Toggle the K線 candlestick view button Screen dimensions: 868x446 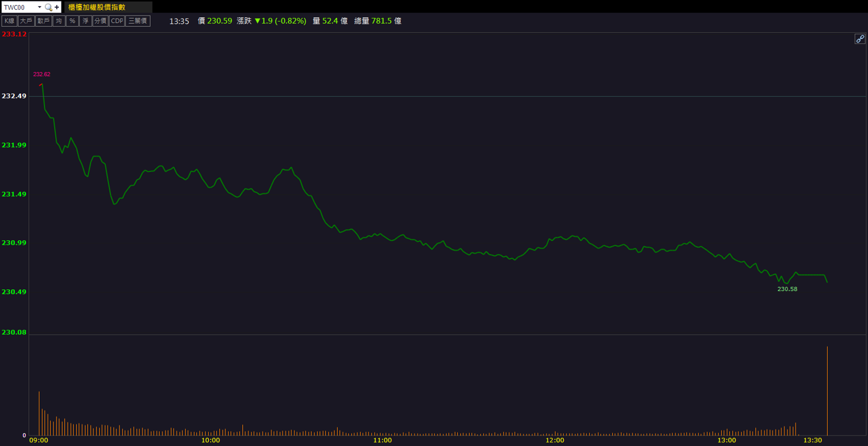[x=9, y=21]
